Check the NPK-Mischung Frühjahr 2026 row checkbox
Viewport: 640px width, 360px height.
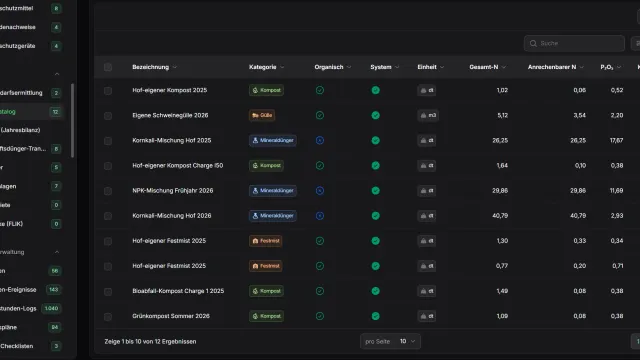pos(108,191)
